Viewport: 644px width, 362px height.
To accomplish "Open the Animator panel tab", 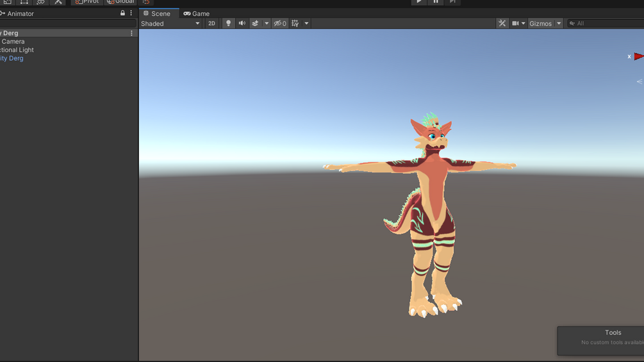I will click(x=17, y=13).
